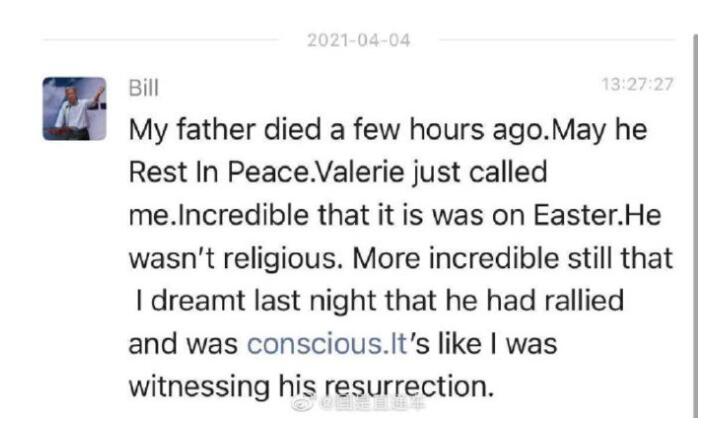
Task: Click the word resurrection in last line
Action: pyautogui.click(x=405, y=387)
